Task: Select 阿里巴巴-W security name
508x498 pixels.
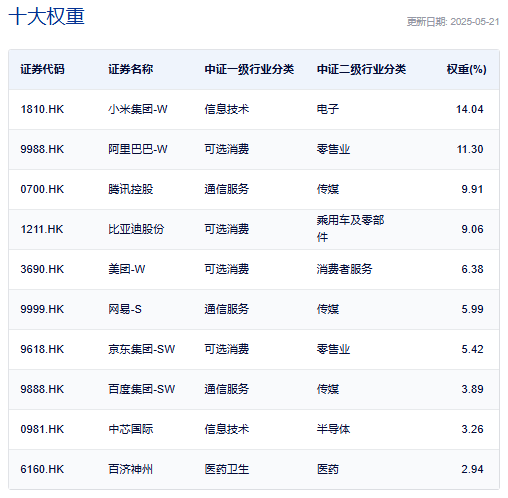Action: [x=138, y=149]
